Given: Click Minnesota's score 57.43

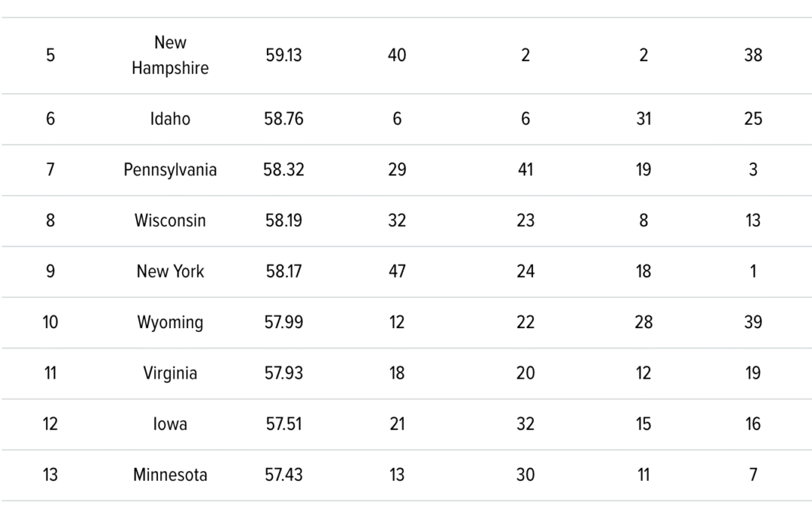Looking at the screenshot, I should tap(283, 475).
